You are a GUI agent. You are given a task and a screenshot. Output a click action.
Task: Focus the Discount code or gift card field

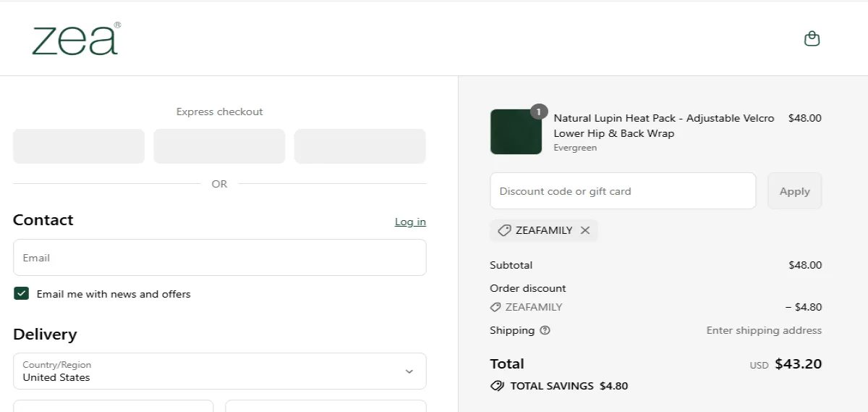click(x=623, y=191)
